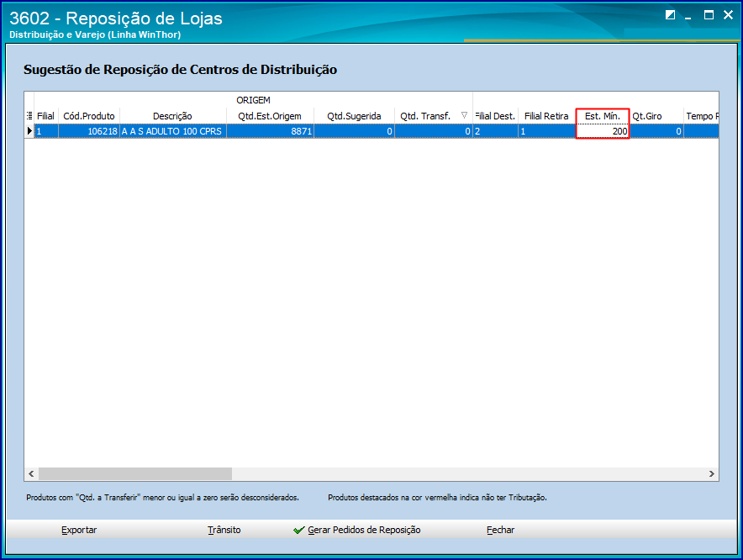Click the Qt.Giro column header

[656, 116]
